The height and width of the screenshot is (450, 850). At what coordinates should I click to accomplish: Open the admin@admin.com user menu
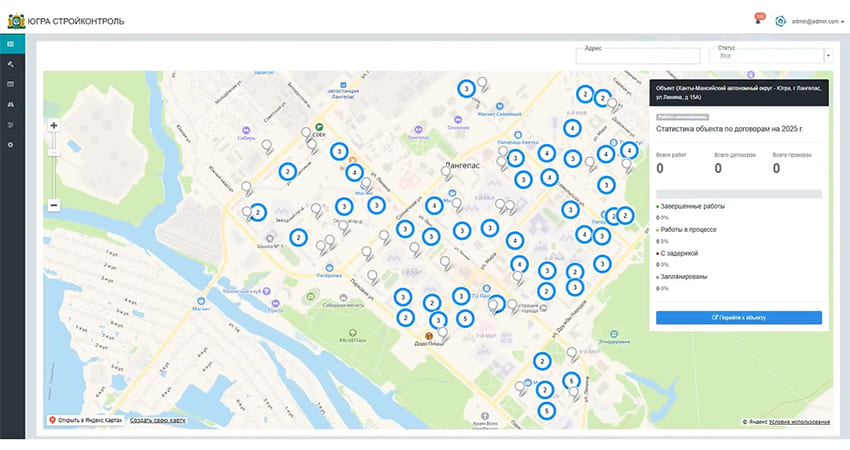coord(817,22)
